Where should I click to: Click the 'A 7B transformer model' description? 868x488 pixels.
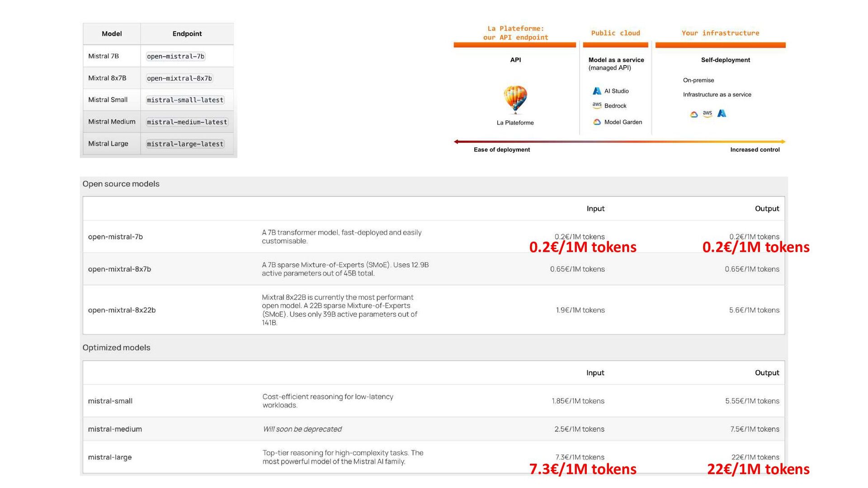(341, 237)
